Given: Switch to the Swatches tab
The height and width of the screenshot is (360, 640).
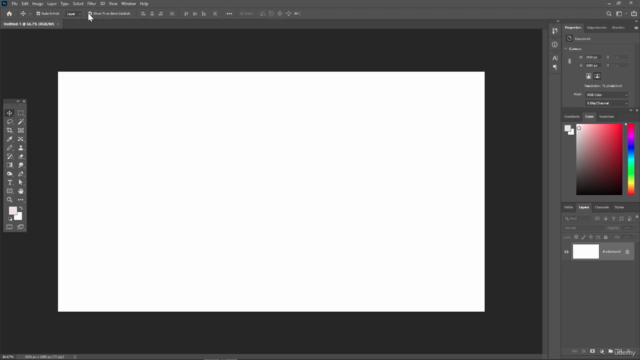Looking at the screenshot, I should [607, 117].
